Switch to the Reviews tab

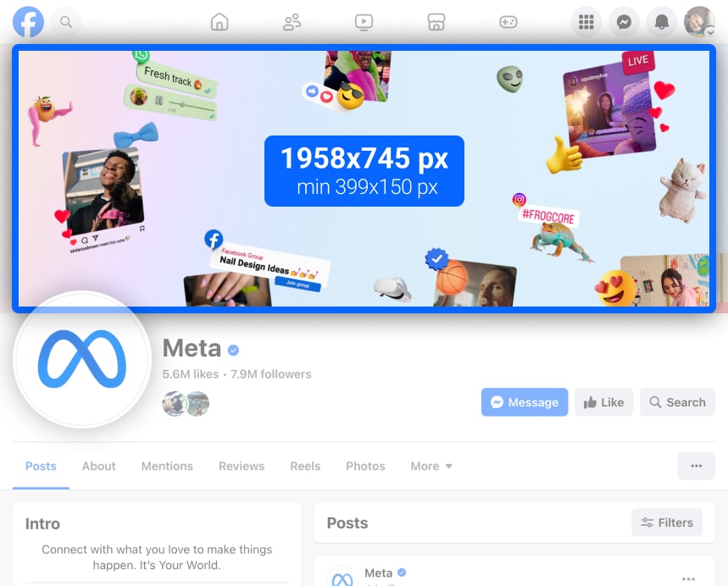(241, 466)
